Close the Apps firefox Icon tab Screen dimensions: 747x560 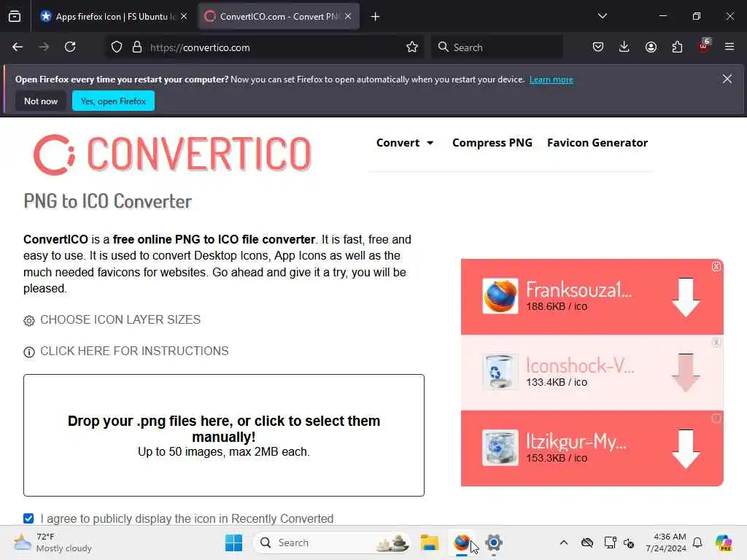pyautogui.click(x=184, y=17)
